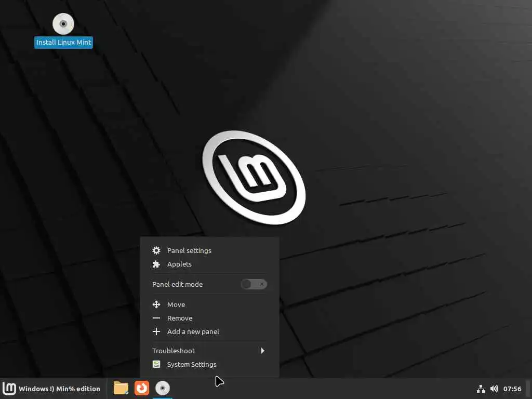Select the Install Linux Mint label
This screenshot has height=399, width=532.
63,43
